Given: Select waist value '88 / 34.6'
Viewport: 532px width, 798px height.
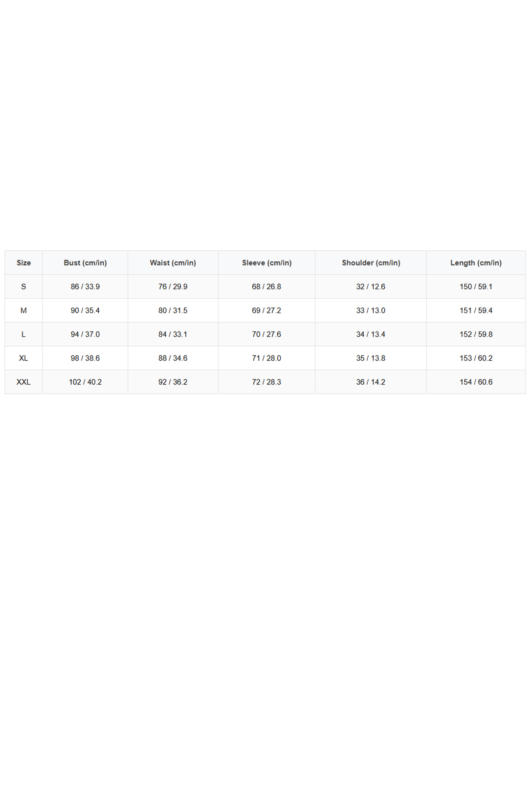Looking at the screenshot, I should (x=173, y=358).
